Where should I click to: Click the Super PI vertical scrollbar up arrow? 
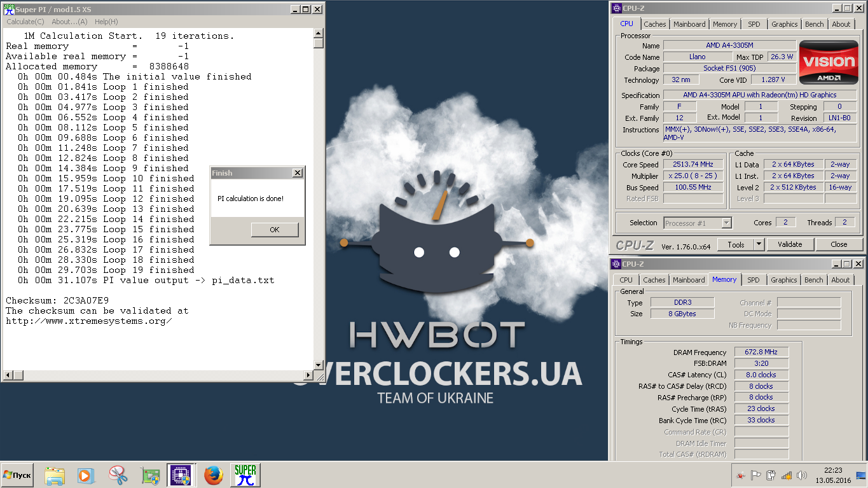319,32
